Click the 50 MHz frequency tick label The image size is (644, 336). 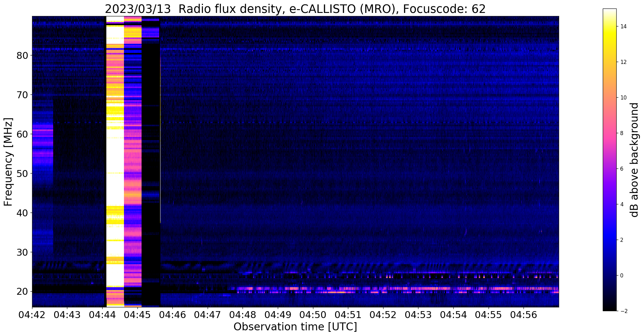pos(22,174)
